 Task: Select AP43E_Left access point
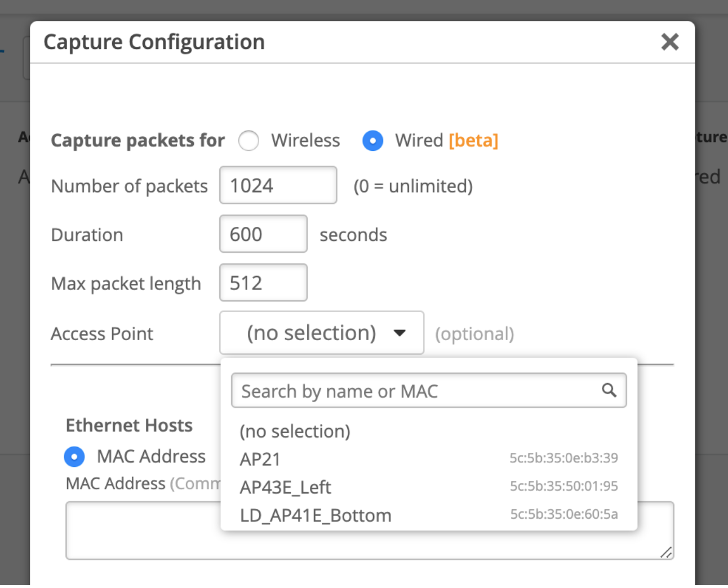[x=285, y=487]
